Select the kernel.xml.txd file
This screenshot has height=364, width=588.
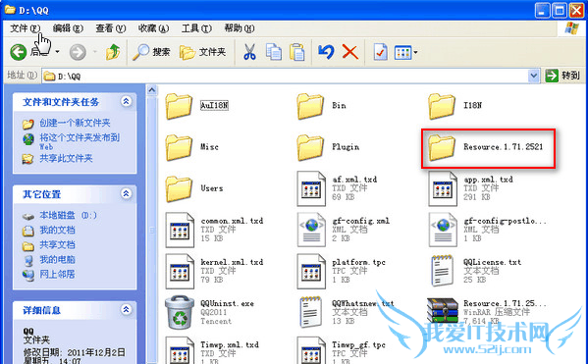pos(215,271)
